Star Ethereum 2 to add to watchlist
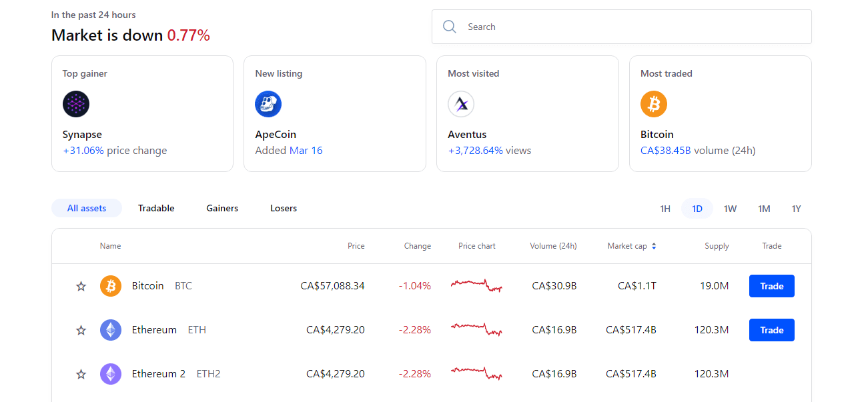The height and width of the screenshot is (402, 868). (81, 374)
